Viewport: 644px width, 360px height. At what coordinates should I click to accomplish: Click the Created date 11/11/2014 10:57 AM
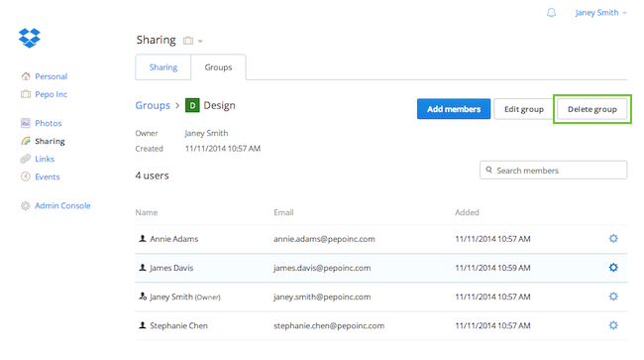(223, 149)
